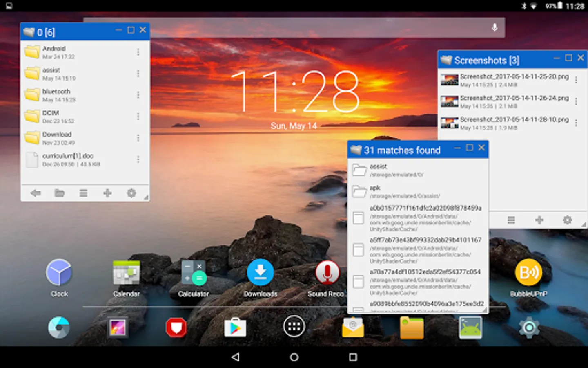Open the Settings gear in the dock
The image size is (588, 368).
coord(529,328)
